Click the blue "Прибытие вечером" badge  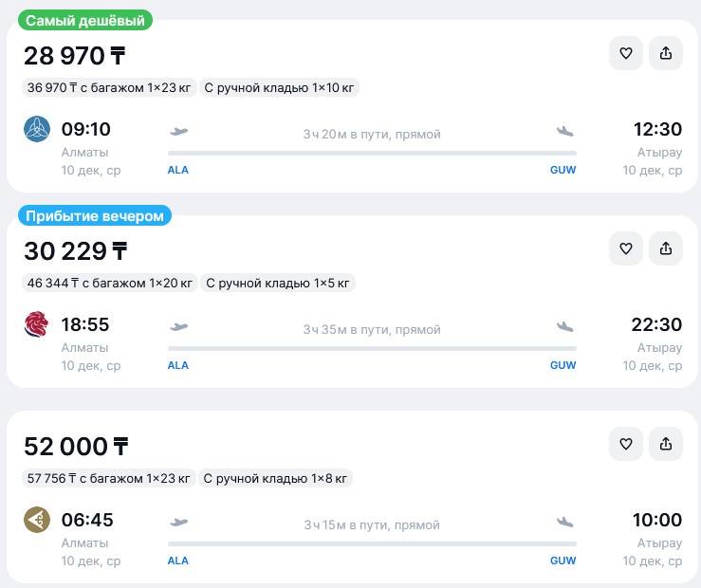[95, 216]
